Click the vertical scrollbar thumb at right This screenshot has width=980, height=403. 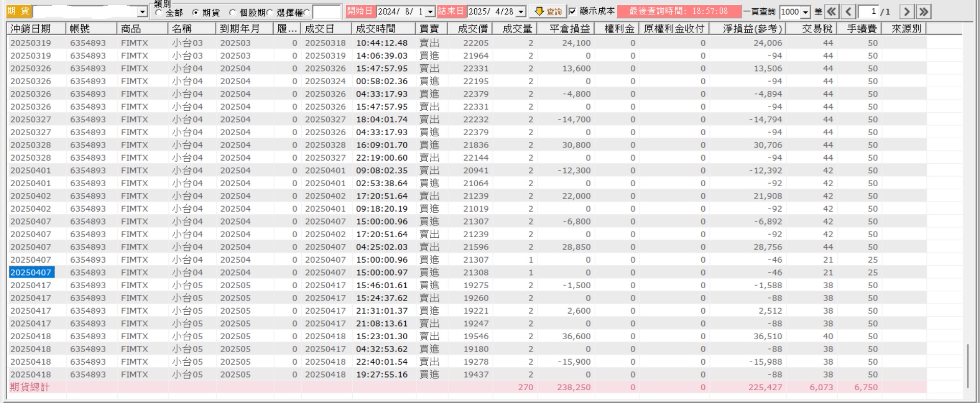coord(968,366)
